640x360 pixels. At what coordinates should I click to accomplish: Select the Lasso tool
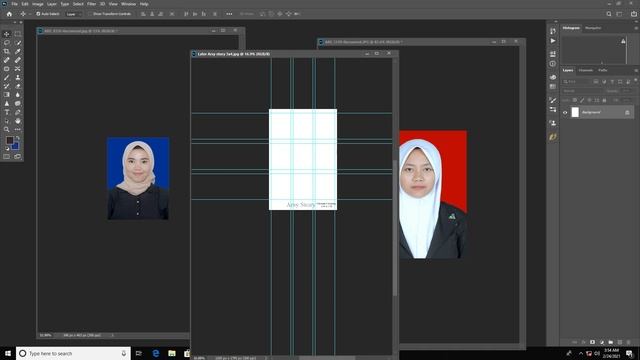(x=7, y=42)
